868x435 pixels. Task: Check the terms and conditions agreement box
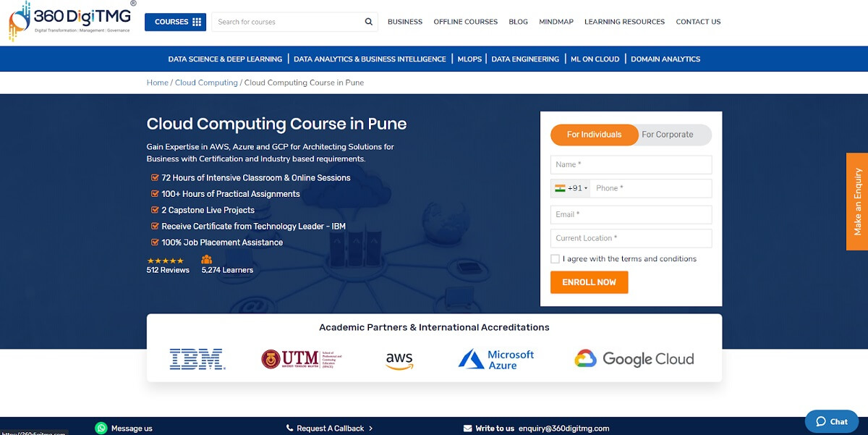pyautogui.click(x=555, y=258)
